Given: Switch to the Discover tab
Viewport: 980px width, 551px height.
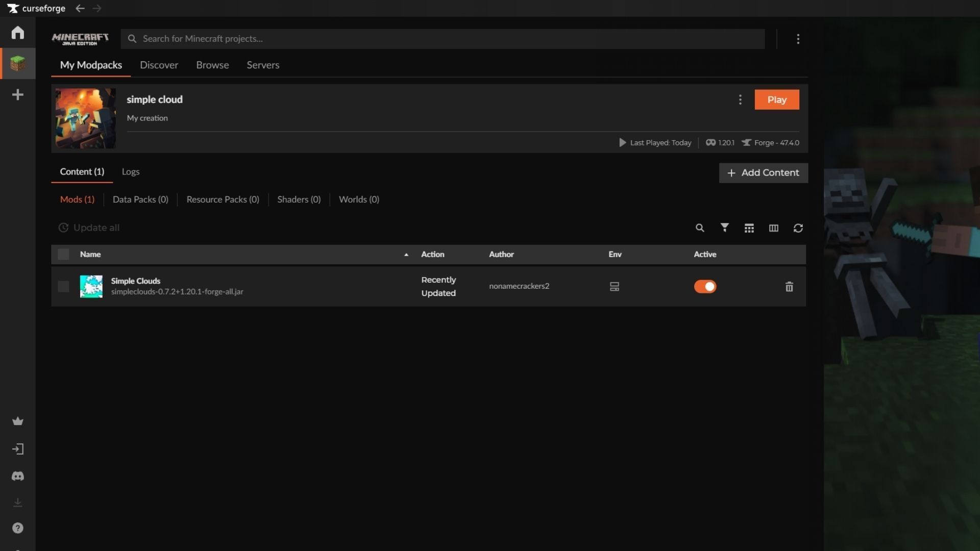Looking at the screenshot, I should click(x=159, y=65).
